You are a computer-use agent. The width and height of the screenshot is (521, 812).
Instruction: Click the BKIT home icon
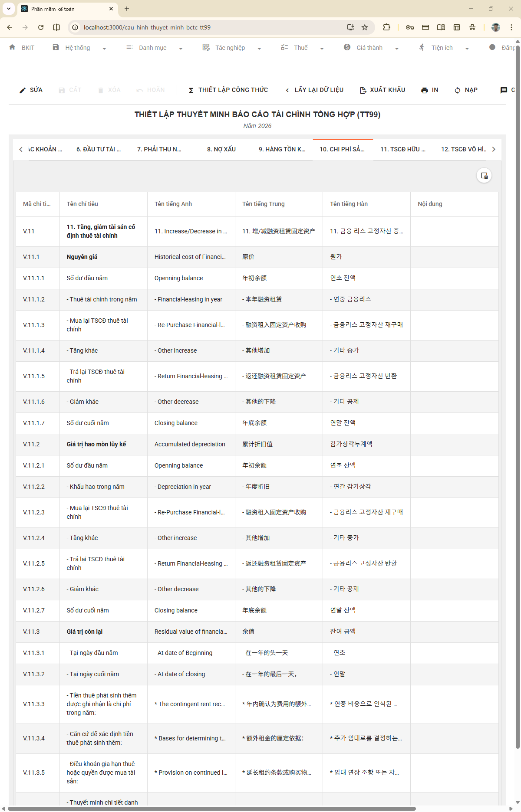[12, 47]
